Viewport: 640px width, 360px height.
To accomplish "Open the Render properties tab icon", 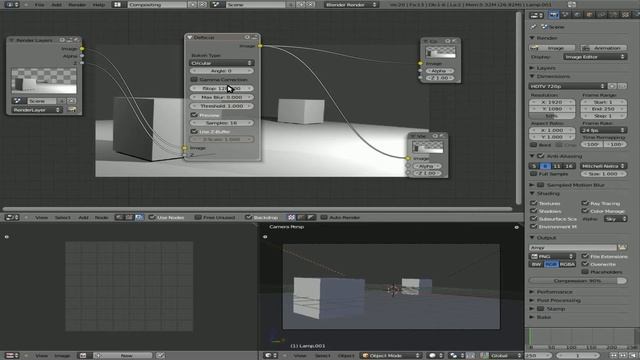I will [553, 15].
